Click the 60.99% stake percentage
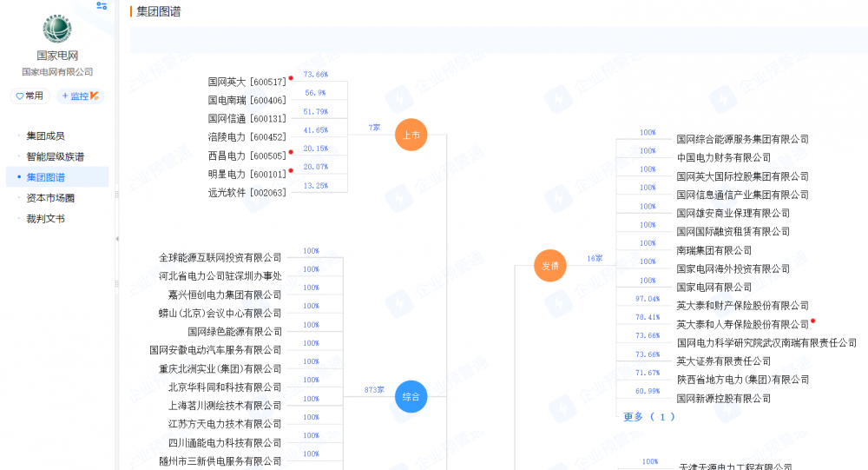Image resolution: width=868 pixels, height=470 pixels. [x=648, y=391]
